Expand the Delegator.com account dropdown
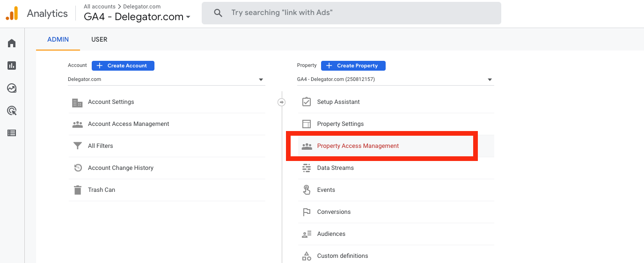The height and width of the screenshot is (263, 644). pos(166,80)
